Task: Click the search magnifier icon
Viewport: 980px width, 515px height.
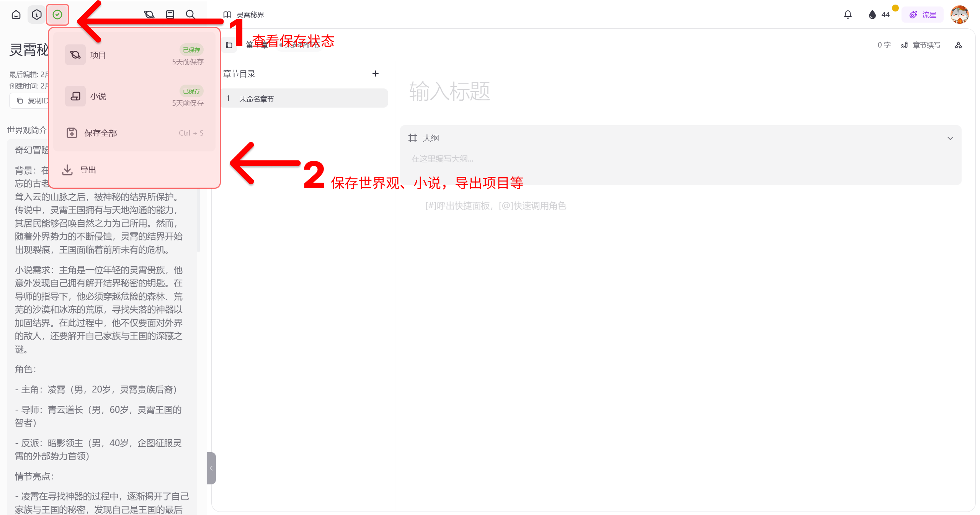Action: [x=190, y=15]
